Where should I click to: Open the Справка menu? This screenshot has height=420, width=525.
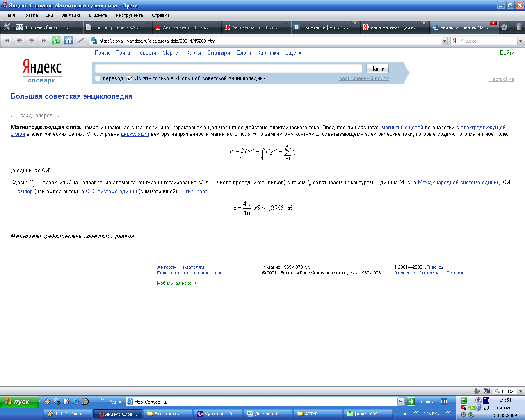click(161, 15)
